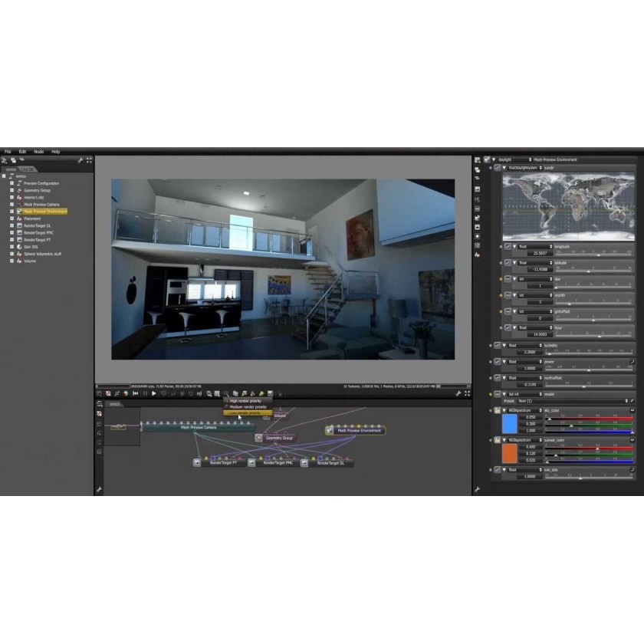The image size is (644, 644).
Task: Click the world map to set sun location
Action: coord(568,206)
